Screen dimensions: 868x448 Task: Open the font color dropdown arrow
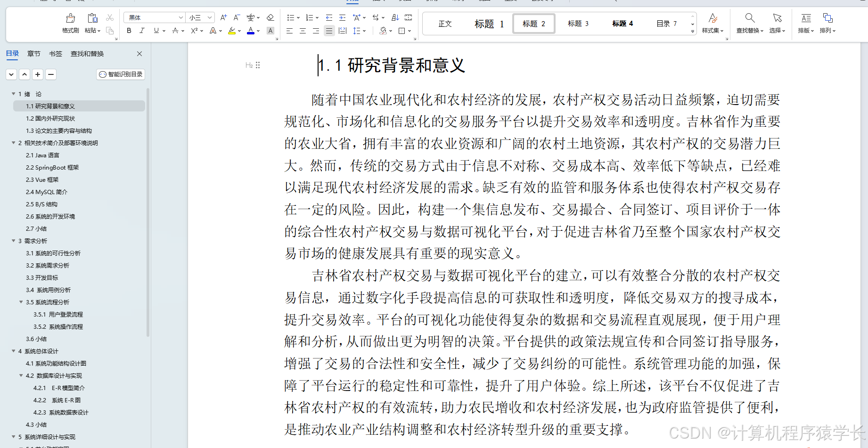click(258, 31)
